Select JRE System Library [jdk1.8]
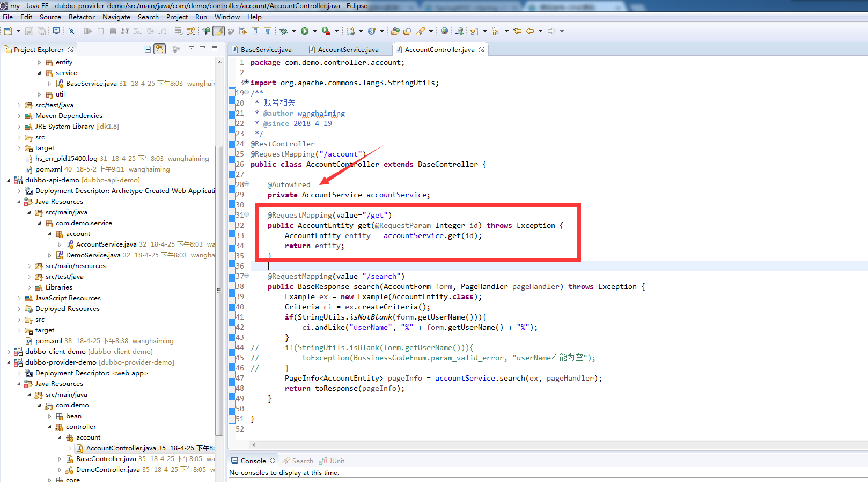The width and height of the screenshot is (868, 482). pyautogui.click(x=77, y=127)
